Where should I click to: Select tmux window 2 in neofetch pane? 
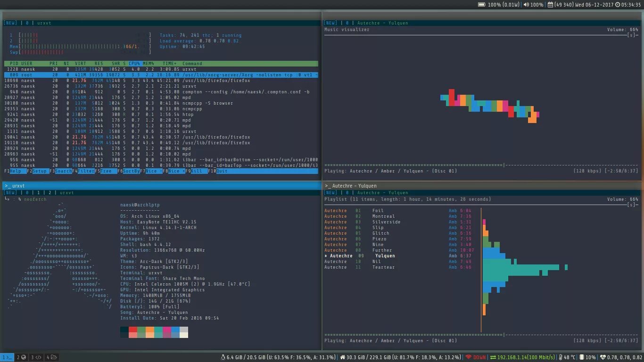pos(50,193)
